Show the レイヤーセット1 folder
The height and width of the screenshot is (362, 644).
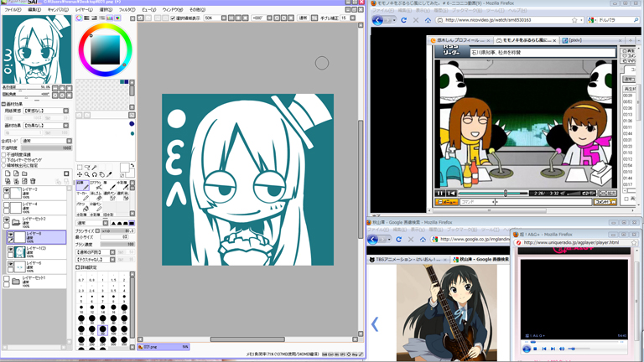[7, 278]
